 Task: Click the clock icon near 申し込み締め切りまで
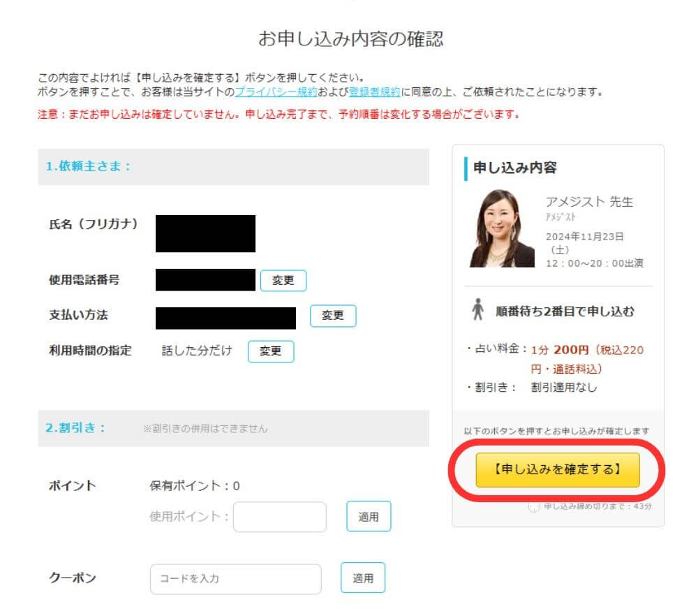click(x=534, y=506)
